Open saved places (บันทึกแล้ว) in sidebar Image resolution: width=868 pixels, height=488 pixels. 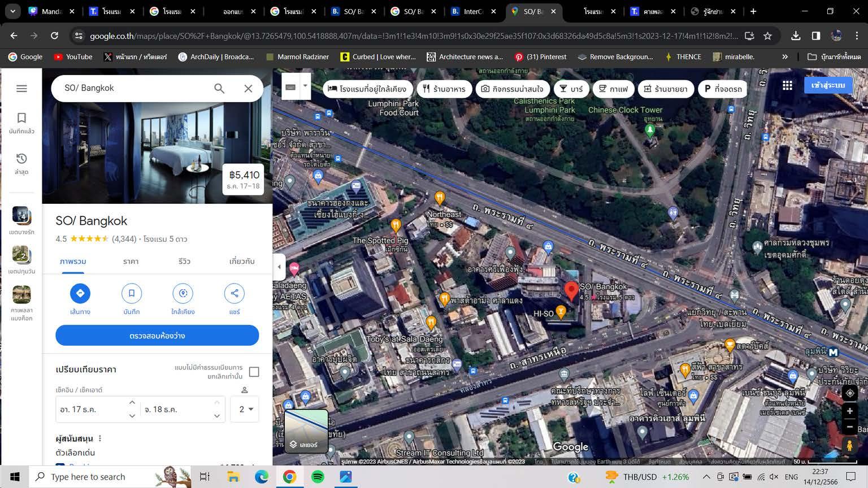pyautogui.click(x=21, y=123)
